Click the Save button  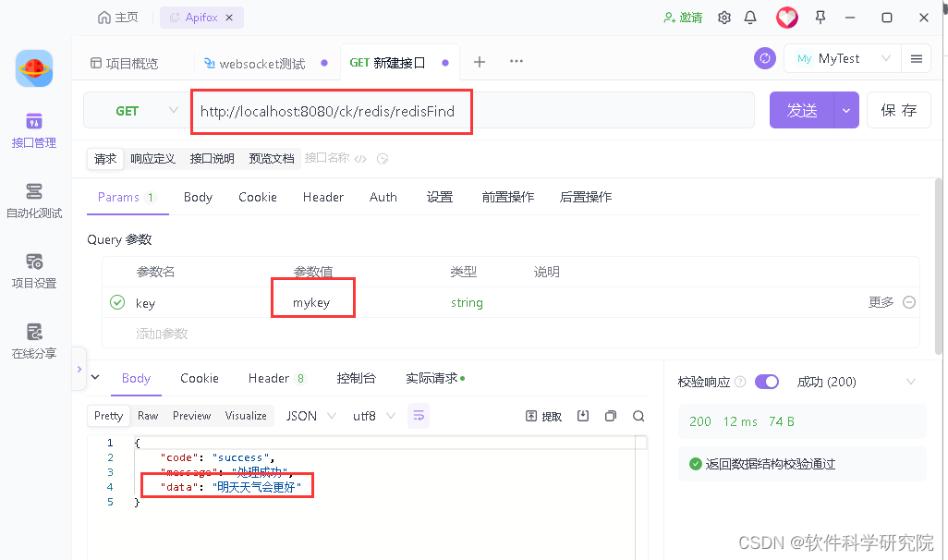coord(899,110)
